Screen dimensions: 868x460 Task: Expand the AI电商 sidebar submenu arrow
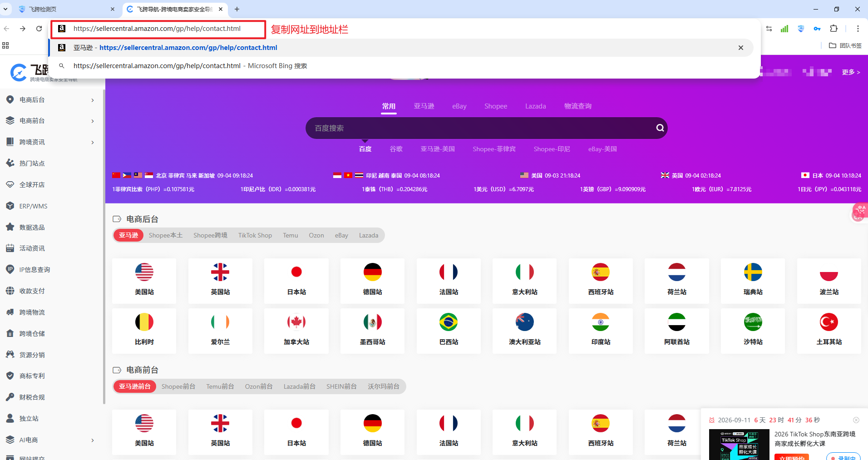pos(93,440)
